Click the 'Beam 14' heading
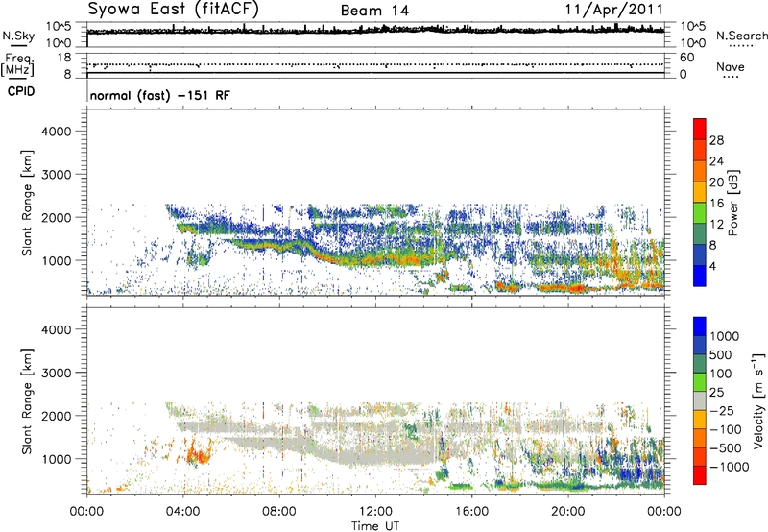The width and height of the screenshot is (768, 532). point(374,11)
